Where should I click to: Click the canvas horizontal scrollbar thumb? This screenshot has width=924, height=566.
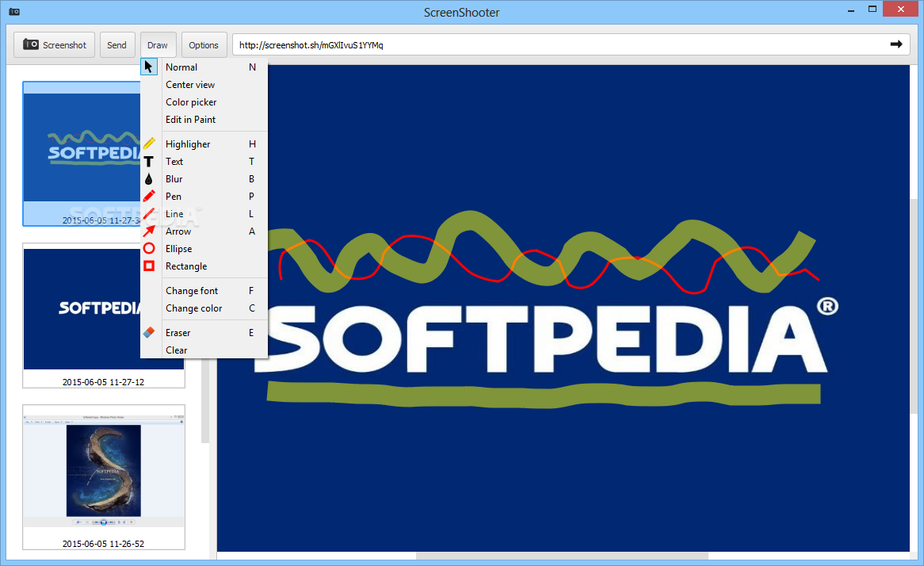tap(562, 556)
